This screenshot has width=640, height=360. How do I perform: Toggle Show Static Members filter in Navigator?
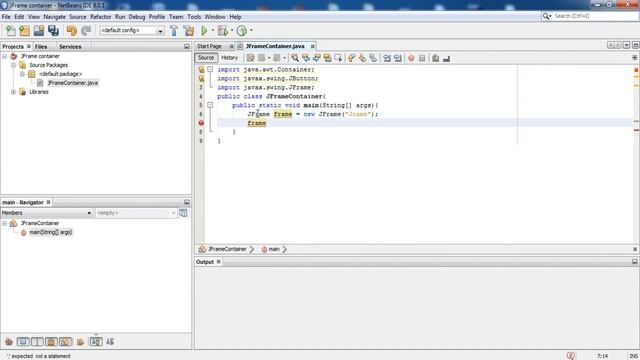point(37,342)
